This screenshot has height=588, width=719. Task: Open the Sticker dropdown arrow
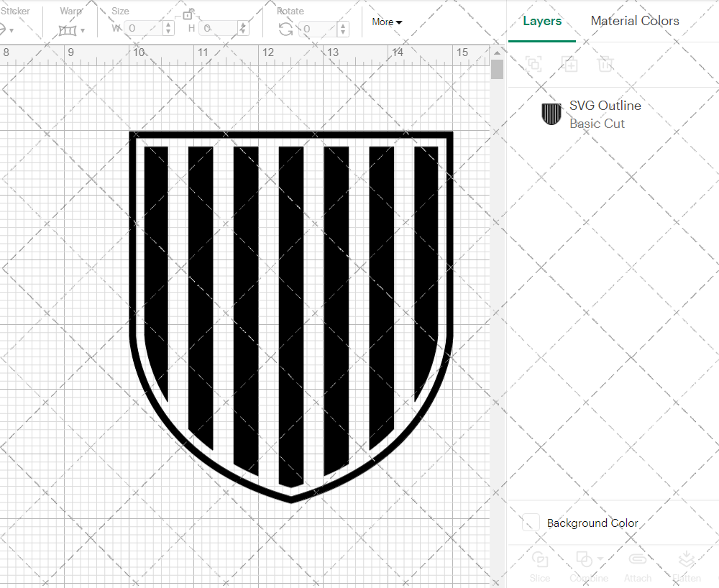pos(12,31)
